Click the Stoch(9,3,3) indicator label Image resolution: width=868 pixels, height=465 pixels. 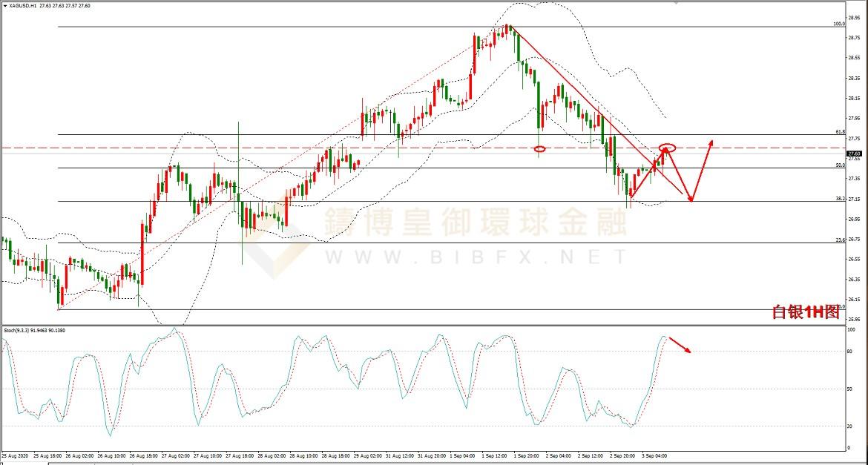pos(33,330)
